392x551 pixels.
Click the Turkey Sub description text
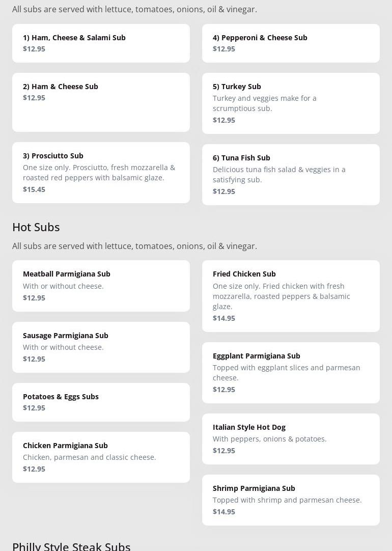click(265, 103)
